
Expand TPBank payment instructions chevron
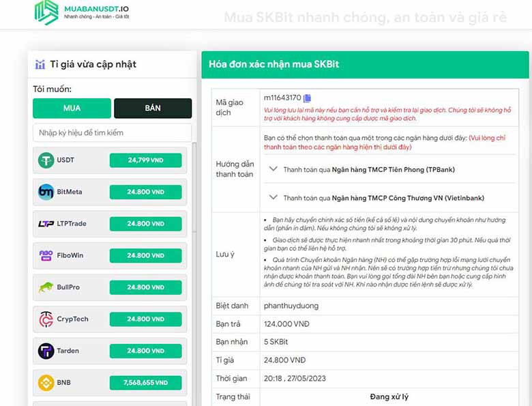coord(273,169)
